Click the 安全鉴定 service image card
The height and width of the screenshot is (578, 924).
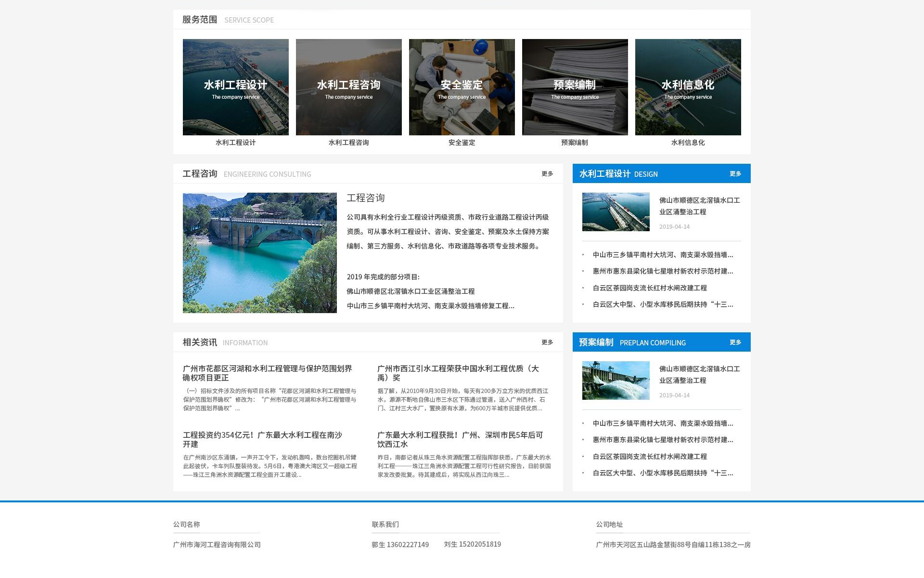(x=462, y=87)
